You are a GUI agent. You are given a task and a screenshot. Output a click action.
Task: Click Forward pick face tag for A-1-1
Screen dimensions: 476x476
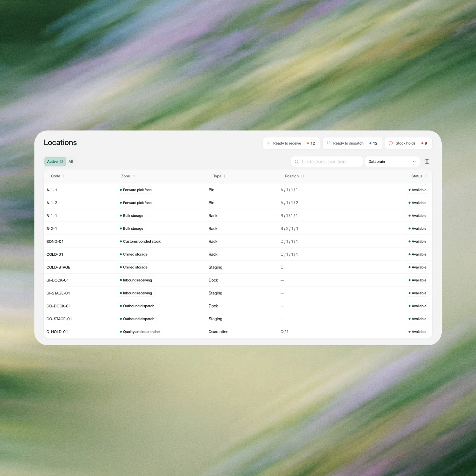pos(136,190)
